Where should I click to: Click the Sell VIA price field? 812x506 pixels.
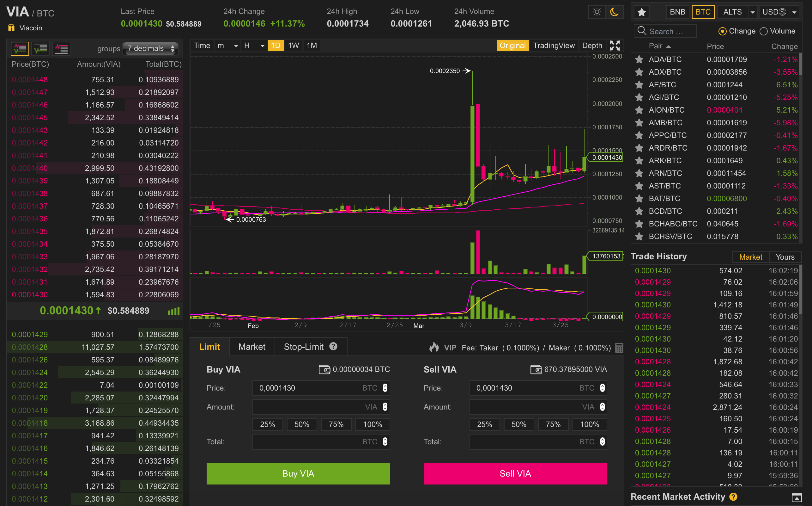[538, 388]
